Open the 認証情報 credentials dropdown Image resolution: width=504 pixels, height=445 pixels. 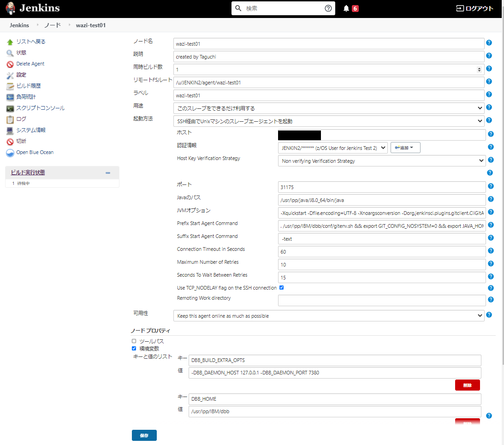332,148
